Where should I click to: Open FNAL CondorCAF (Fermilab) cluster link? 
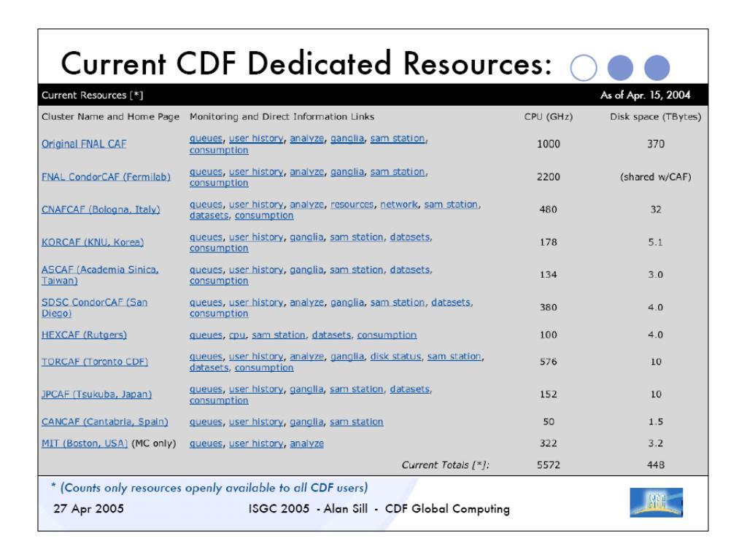click(106, 176)
